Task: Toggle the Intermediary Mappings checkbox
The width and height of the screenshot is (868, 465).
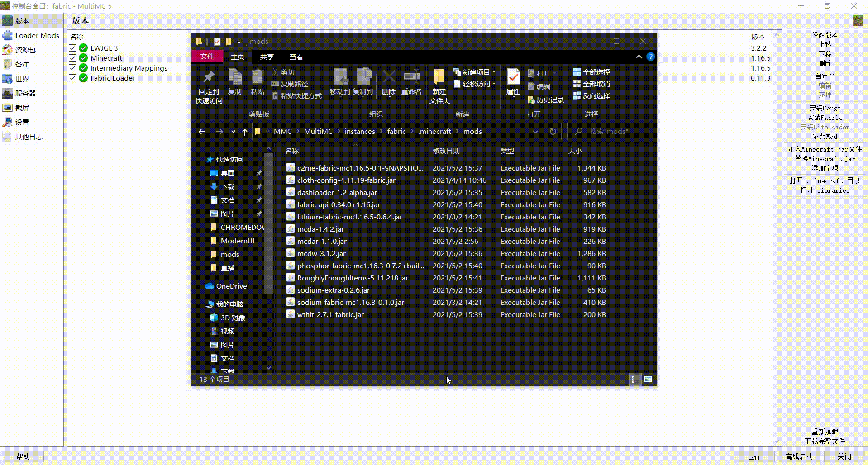Action: [x=72, y=68]
